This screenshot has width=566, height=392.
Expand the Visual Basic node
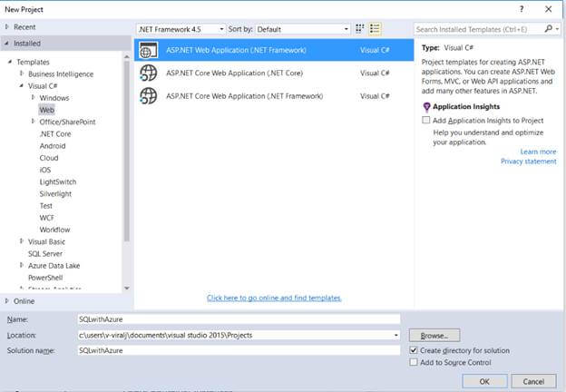pyautogui.click(x=22, y=241)
